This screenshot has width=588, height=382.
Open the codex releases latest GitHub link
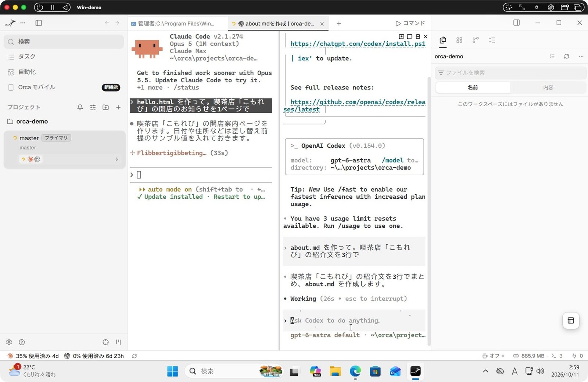coord(354,106)
